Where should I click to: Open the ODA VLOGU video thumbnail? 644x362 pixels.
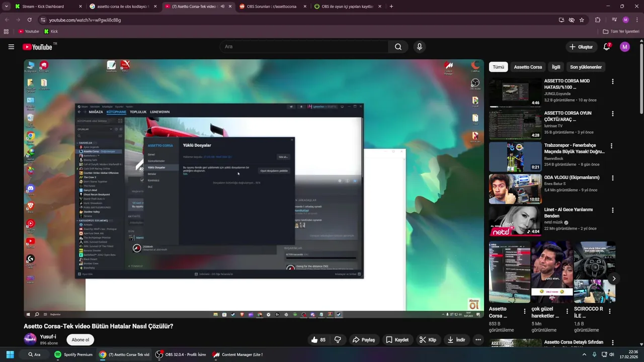515,189
